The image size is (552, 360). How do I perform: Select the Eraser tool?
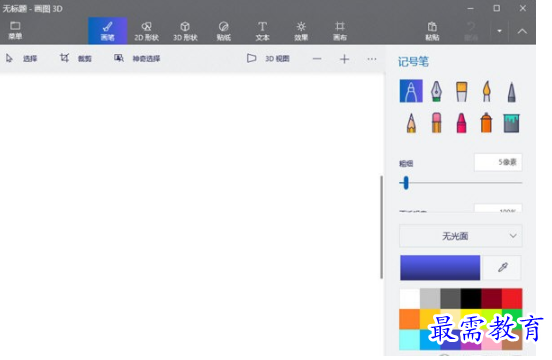click(x=436, y=123)
